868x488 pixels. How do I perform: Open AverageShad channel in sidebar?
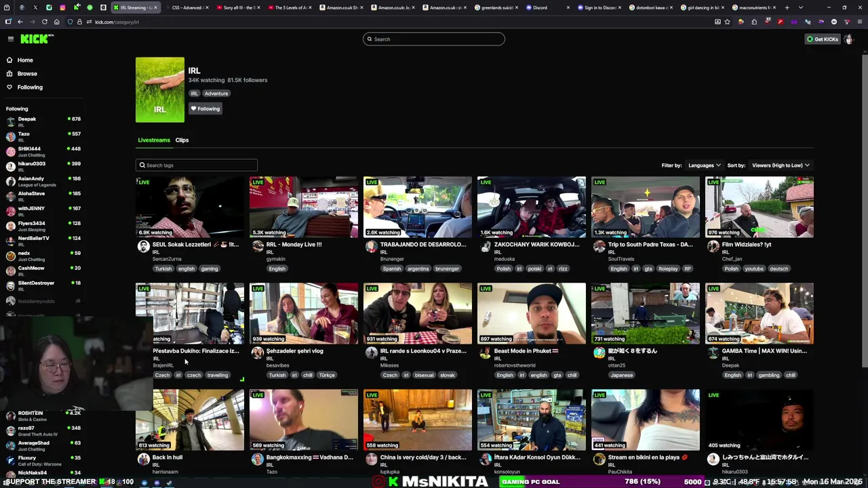[x=42, y=445]
